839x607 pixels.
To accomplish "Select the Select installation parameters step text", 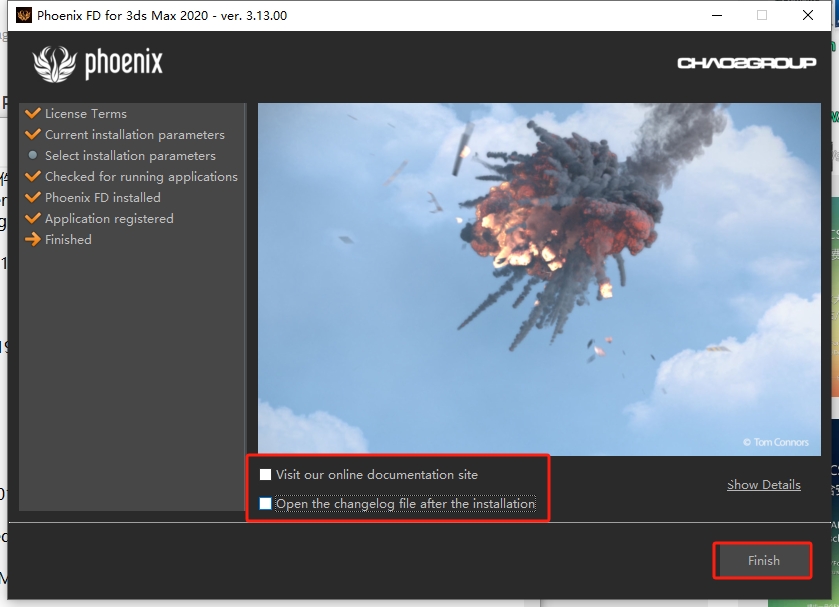I will (x=130, y=156).
